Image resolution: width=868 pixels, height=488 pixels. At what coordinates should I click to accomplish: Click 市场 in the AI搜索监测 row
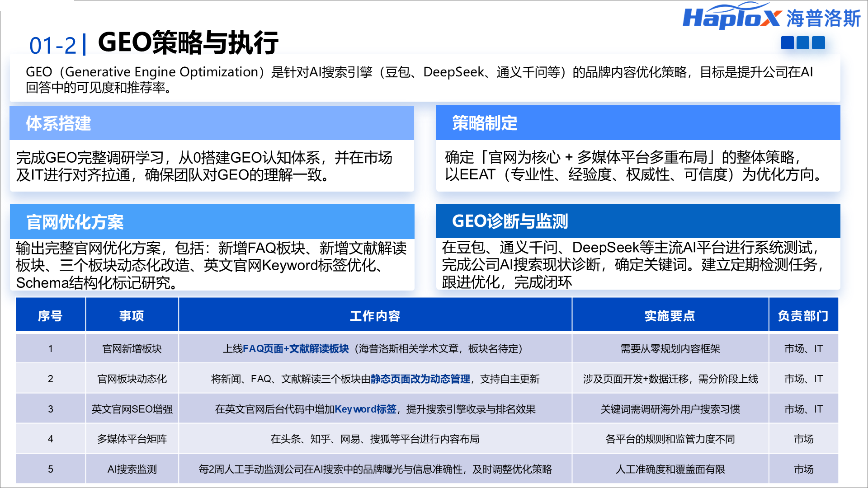[803, 469]
